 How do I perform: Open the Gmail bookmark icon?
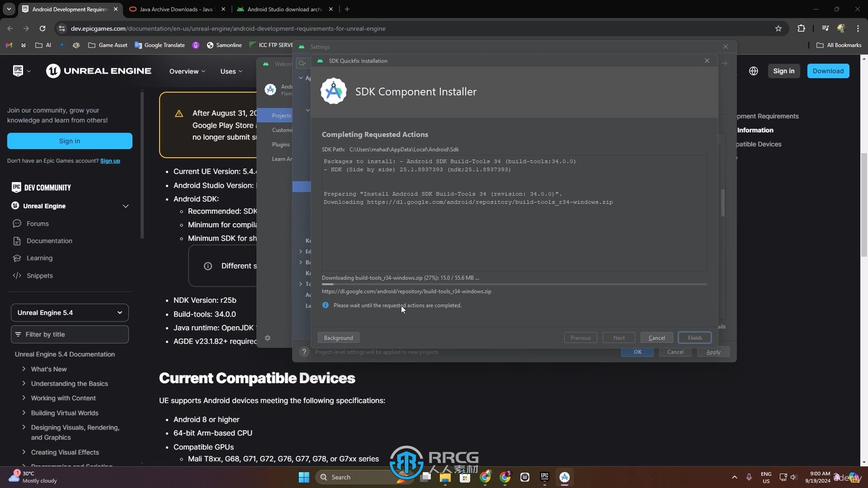9,45
